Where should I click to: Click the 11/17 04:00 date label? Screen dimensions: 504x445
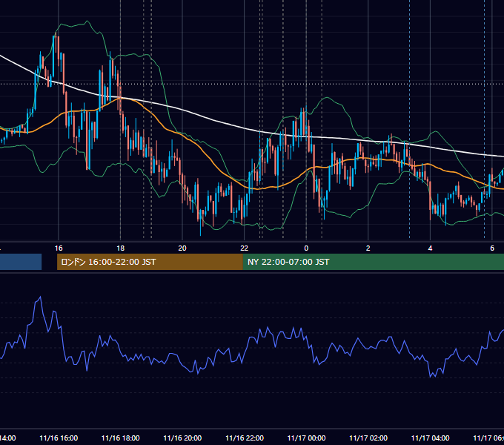click(x=431, y=438)
